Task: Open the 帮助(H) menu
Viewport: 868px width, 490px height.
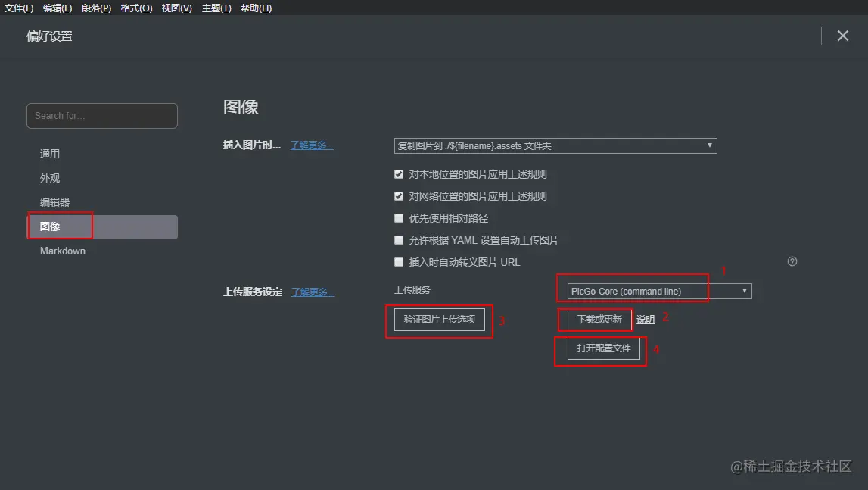Action: tap(256, 8)
